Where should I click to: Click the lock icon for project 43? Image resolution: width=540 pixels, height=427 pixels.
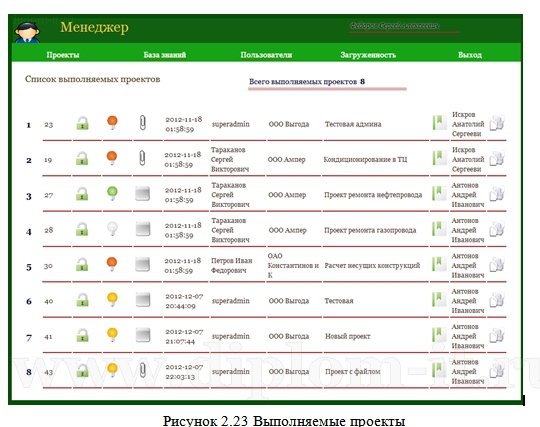pyautogui.click(x=82, y=371)
